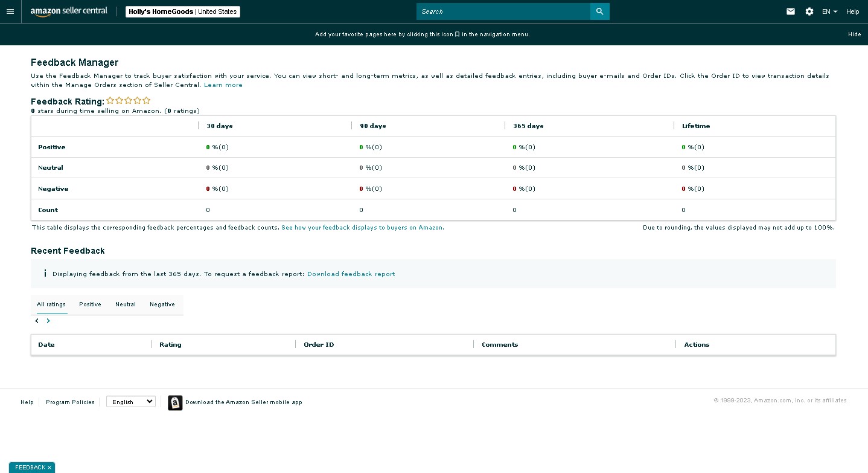This screenshot has width=868, height=473.
Task: Switch to the Positive tab
Action: pyautogui.click(x=90, y=304)
